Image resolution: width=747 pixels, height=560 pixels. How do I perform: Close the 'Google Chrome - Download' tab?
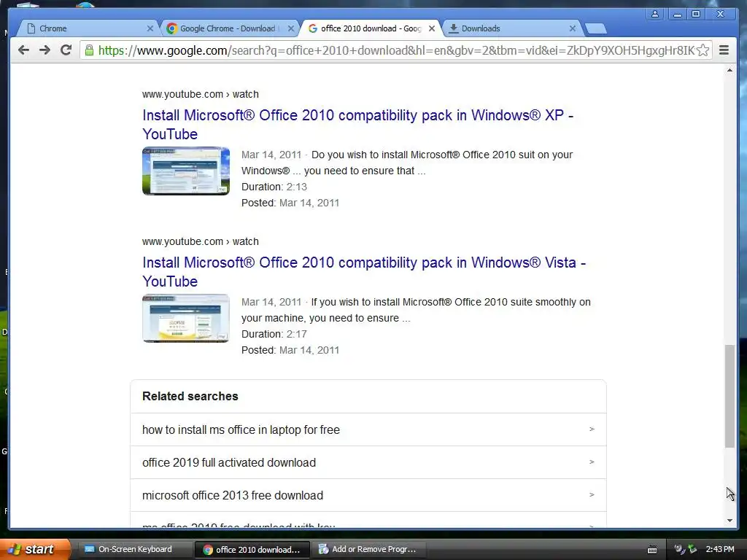pyautogui.click(x=290, y=28)
